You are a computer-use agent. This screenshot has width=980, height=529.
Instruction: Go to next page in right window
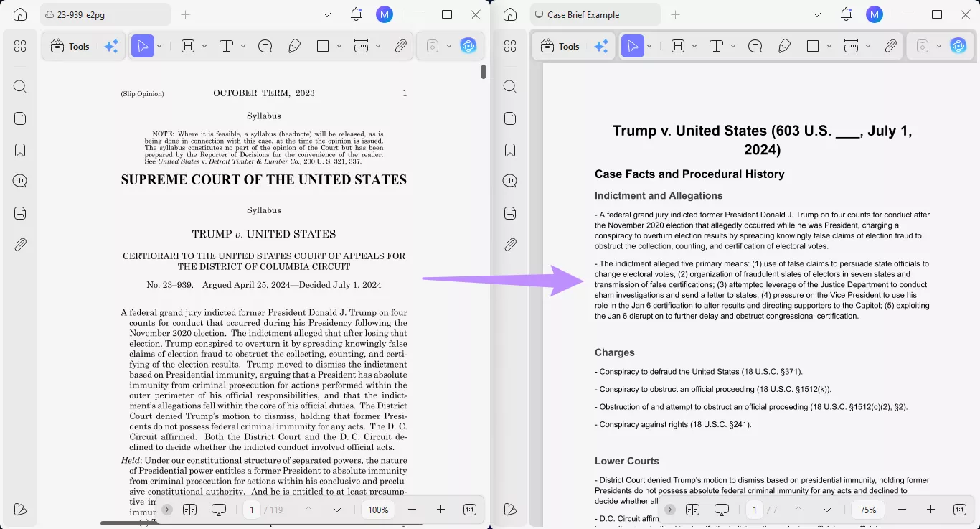[x=827, y=510]
